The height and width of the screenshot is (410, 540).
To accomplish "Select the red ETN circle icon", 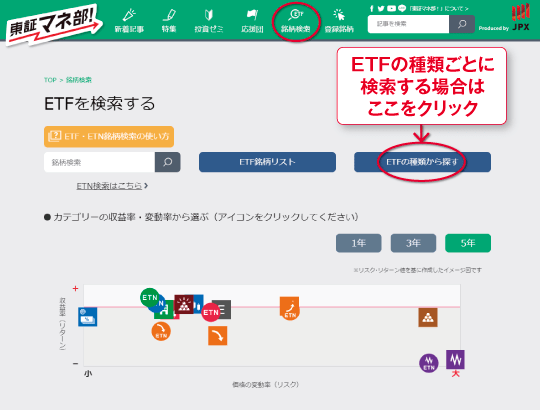I will (x=210, y=313).
